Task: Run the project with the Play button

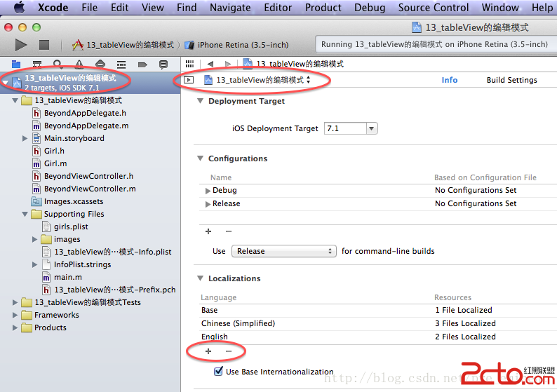Action: click(21, 45)
